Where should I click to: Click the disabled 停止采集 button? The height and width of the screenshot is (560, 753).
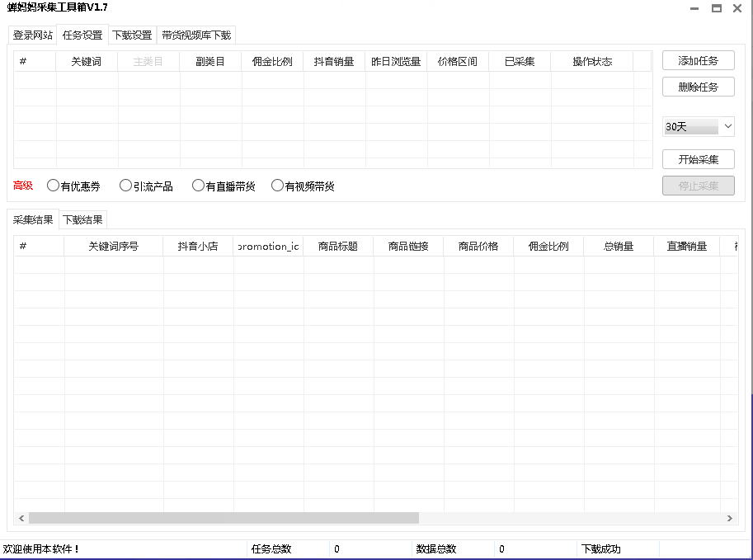[698, 185]
